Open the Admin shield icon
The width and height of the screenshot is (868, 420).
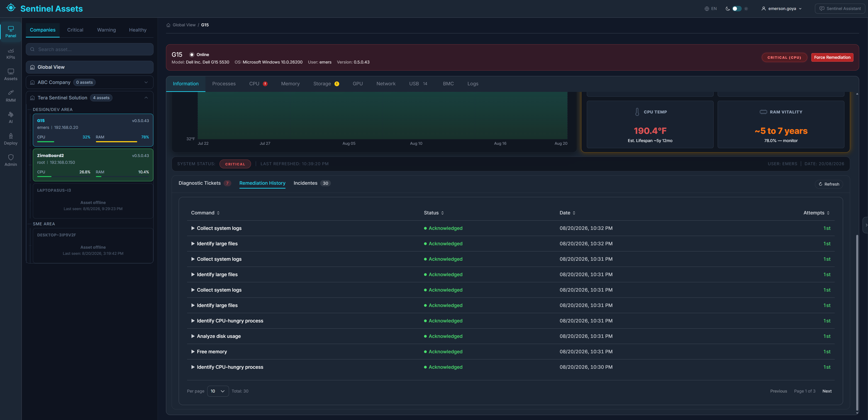tap(11, 157)
